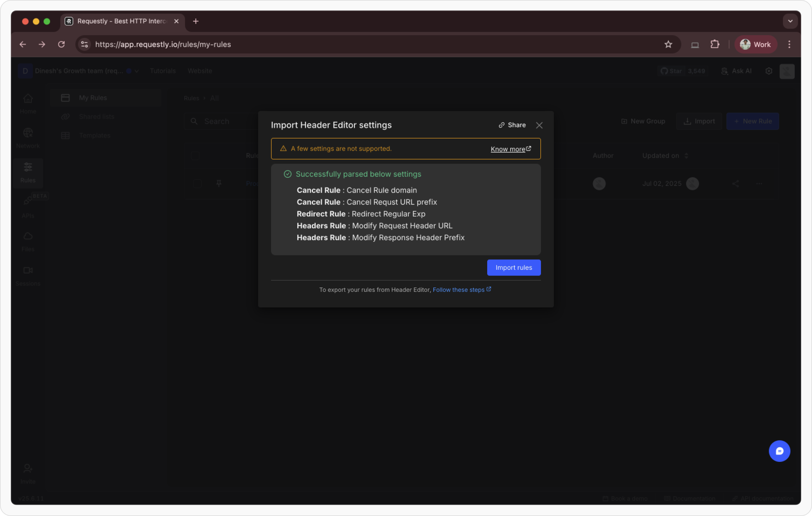Go back using the browser arrow
This screenshot has width=812, height=516.
tap(23, 44)
